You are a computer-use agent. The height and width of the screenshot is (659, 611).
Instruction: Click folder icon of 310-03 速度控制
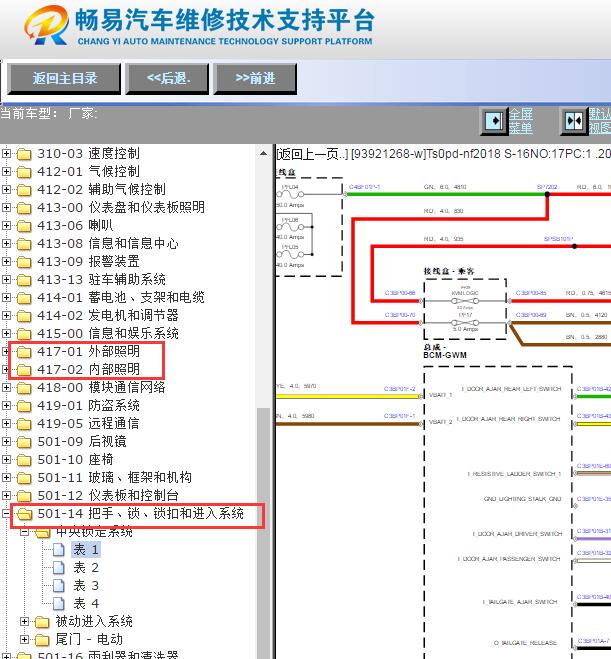[24, 154]
